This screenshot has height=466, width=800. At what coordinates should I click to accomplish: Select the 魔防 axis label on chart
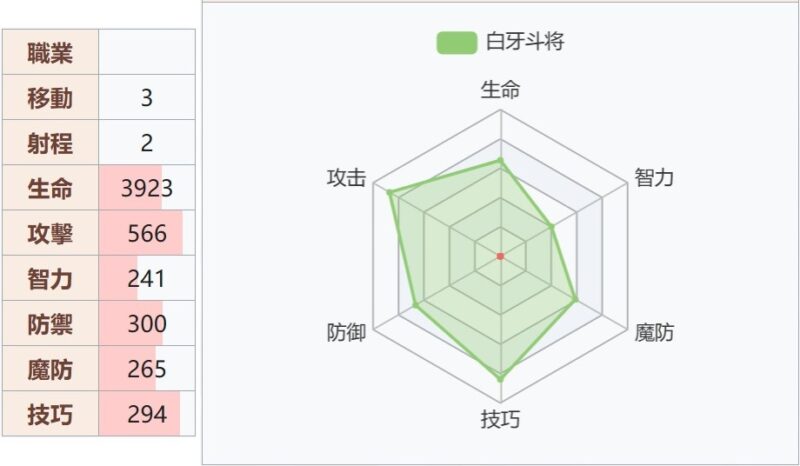click(x=654, y=333)
